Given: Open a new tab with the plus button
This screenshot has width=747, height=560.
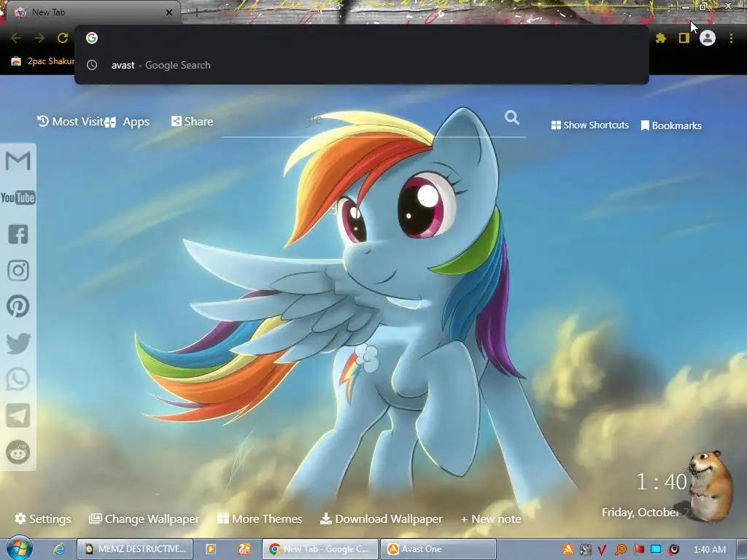Looking at the screenshot, I should [196, 12].
